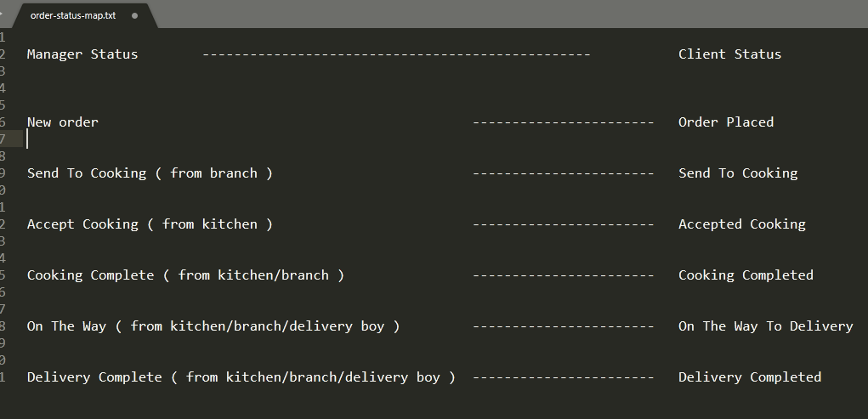Place cursor on the "Manager Status" heading
868x419 pixels.
(x=82, y=54)
